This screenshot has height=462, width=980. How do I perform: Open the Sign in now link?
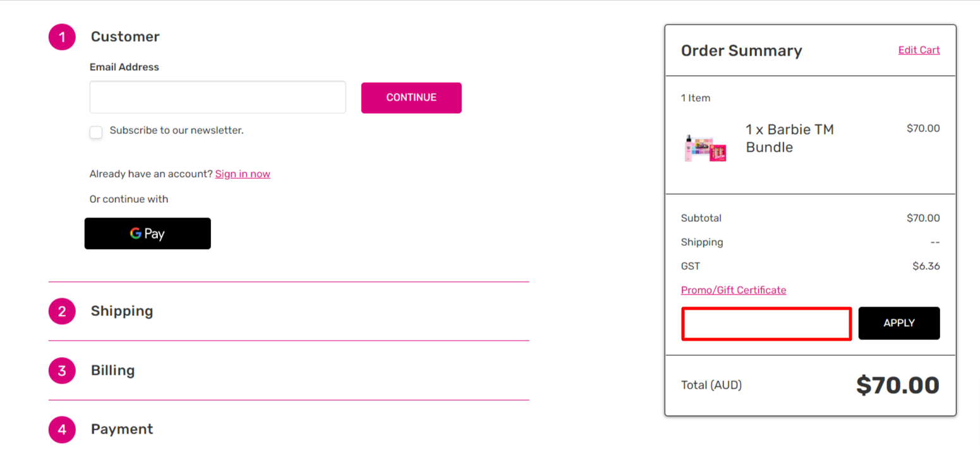(x=243, y=174)
